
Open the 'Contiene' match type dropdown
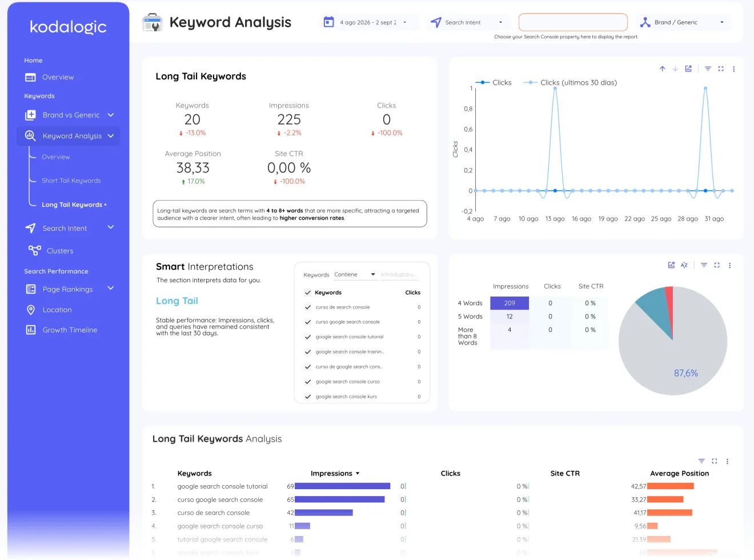tap(355, 275)
